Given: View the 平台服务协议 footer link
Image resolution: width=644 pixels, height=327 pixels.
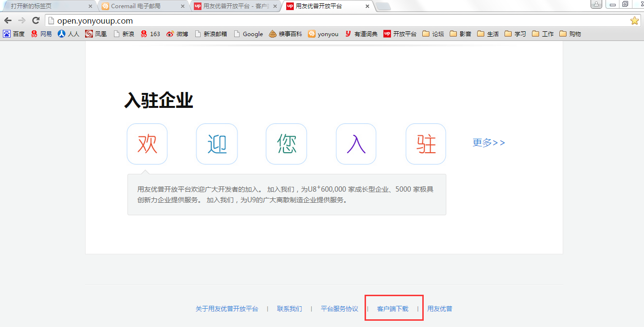Looking at the screenshot, I should [x=340, y=309].
